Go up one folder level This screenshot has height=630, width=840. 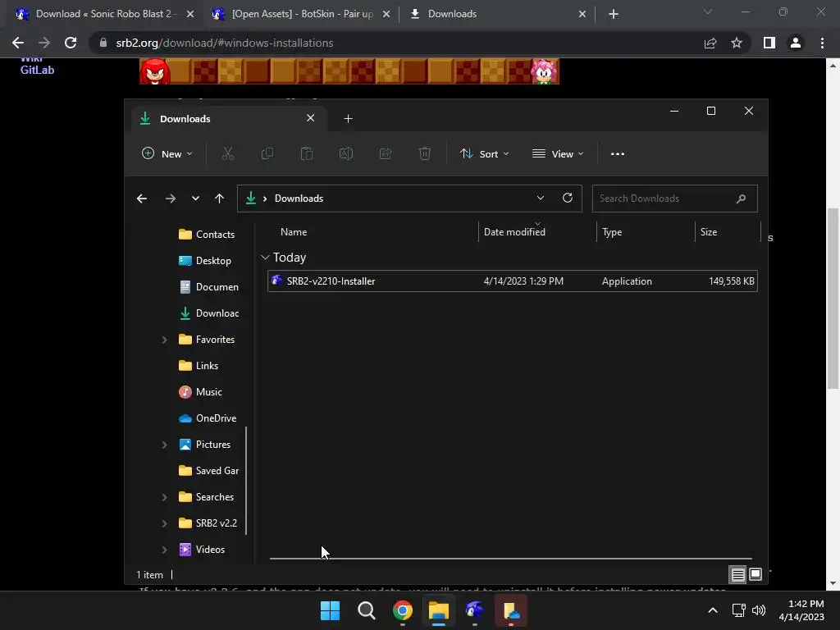(219, 199)
